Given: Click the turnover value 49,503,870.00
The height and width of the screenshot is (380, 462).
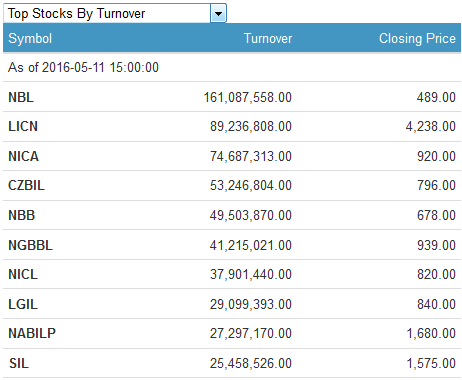Looking at the screenshot, I should coord(251,215).
